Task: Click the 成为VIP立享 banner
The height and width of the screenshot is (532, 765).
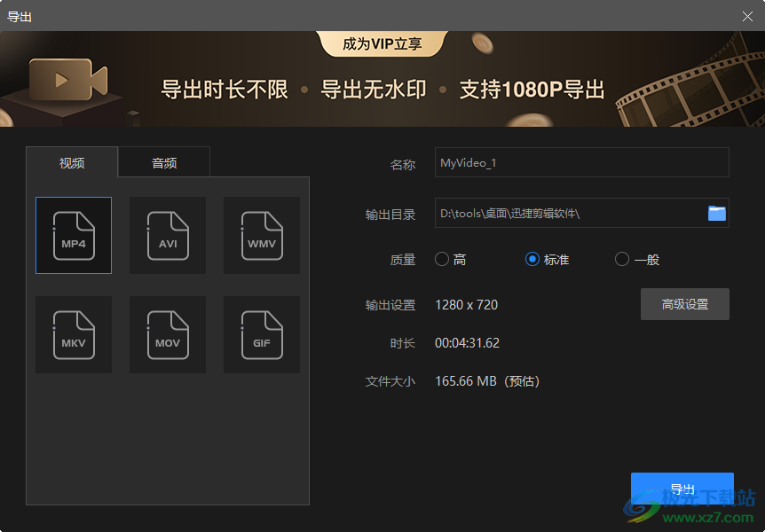Action: click(x=381, y=42)
